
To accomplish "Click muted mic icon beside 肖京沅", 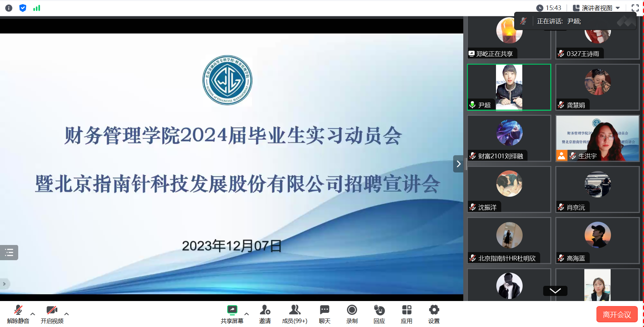I will click(x=561, y=207).
